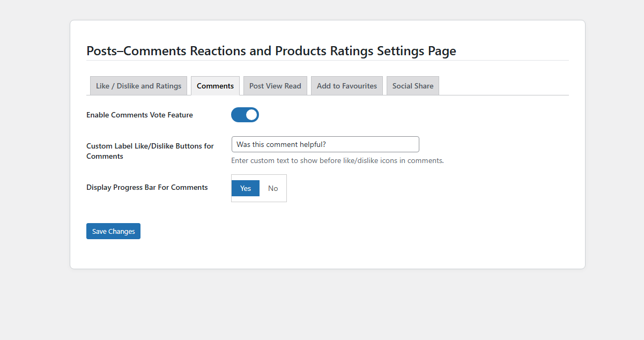Click the 'Enable Comments Vote Feature' label
This screenshot has width=644, height=340.
139,115
